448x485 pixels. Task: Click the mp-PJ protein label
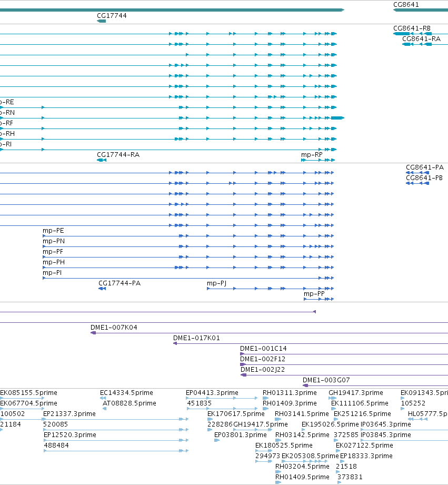[217, 283]
